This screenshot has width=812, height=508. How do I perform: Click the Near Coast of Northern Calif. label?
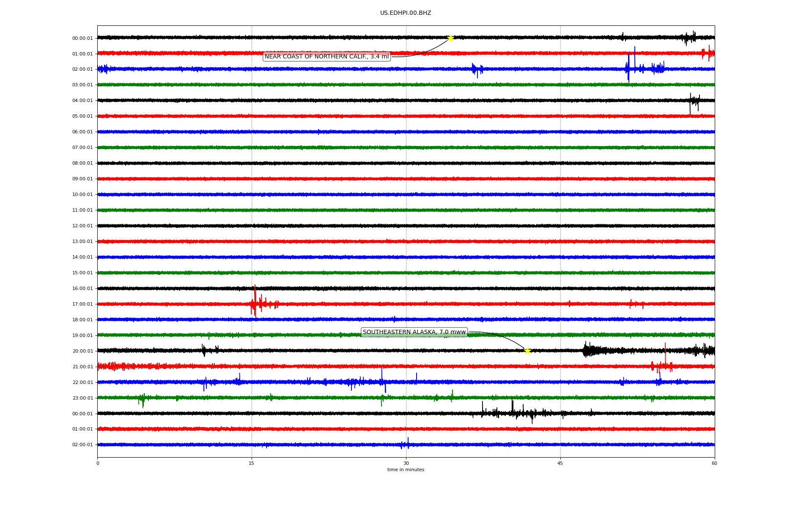pyautogui.click(x=326, y=56)
